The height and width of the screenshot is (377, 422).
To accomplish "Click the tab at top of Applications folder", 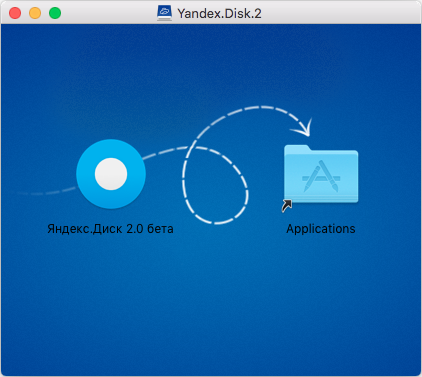I will (x=297, y=149).
